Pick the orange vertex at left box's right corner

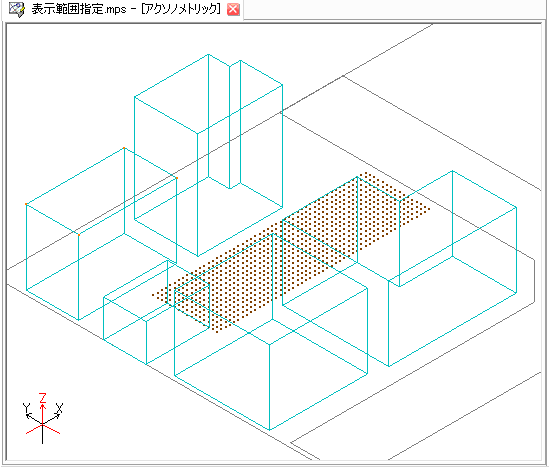coord(177,178)
